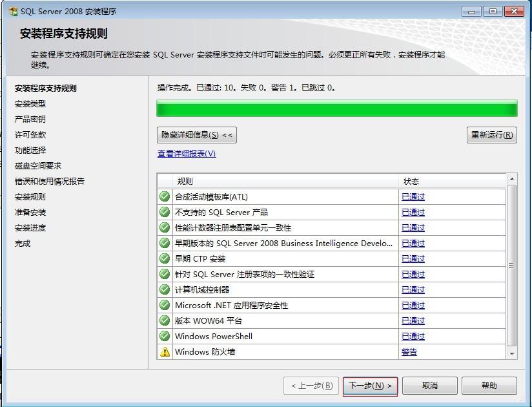Screen dimensions: 532x407
Task: Select 许可条款 step in sidebar
Action: pyautogui.click(x=30, y=135)
